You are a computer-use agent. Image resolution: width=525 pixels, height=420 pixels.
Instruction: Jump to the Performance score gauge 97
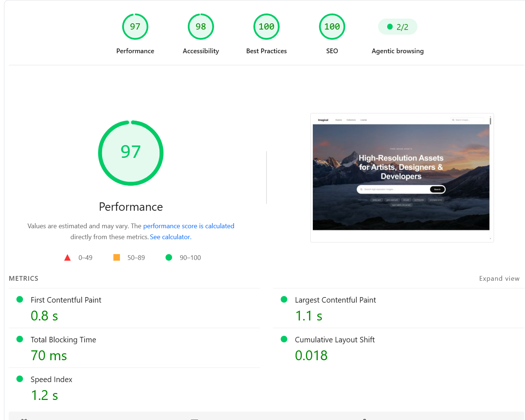135,27
